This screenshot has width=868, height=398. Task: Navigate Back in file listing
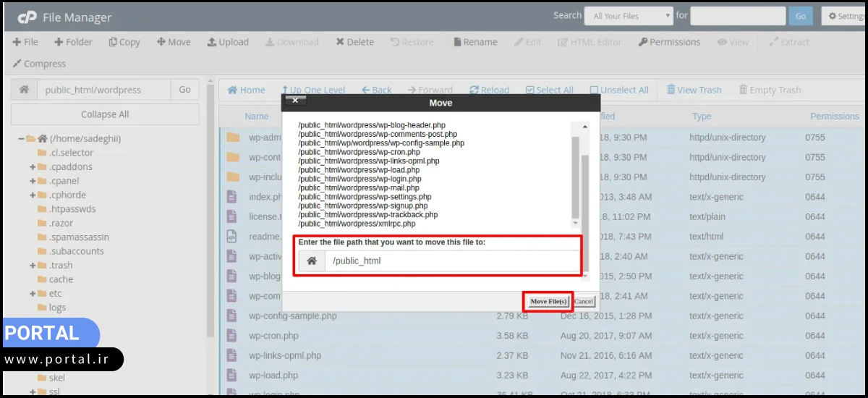pyautogui.click(x=376, y=90)
